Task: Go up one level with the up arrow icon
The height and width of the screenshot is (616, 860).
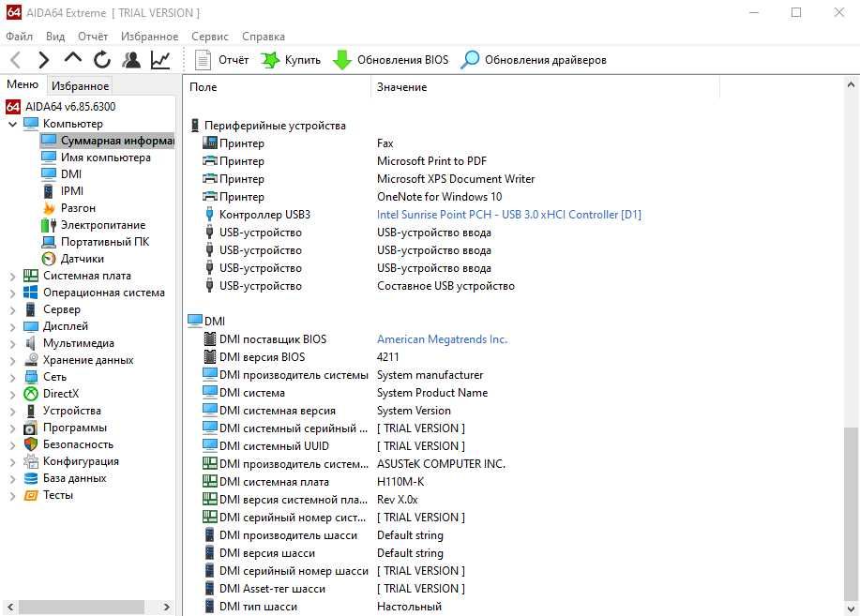Action: (x=72, y=58)
